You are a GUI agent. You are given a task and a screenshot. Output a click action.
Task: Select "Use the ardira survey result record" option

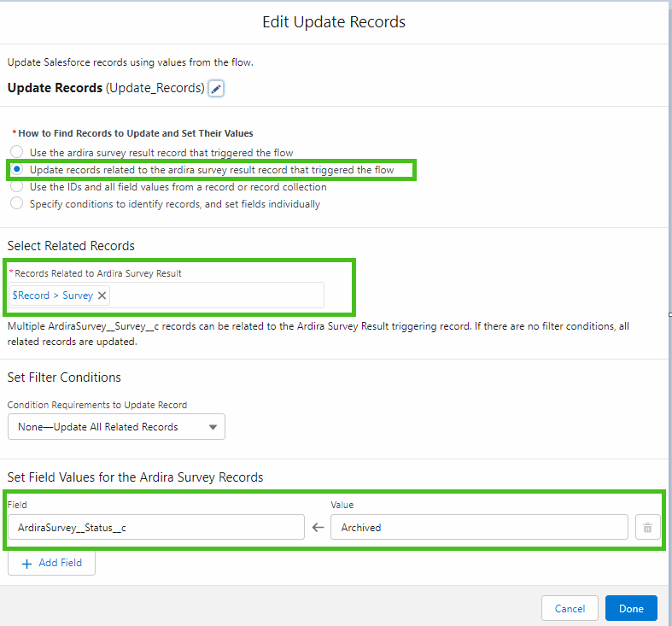17,153
